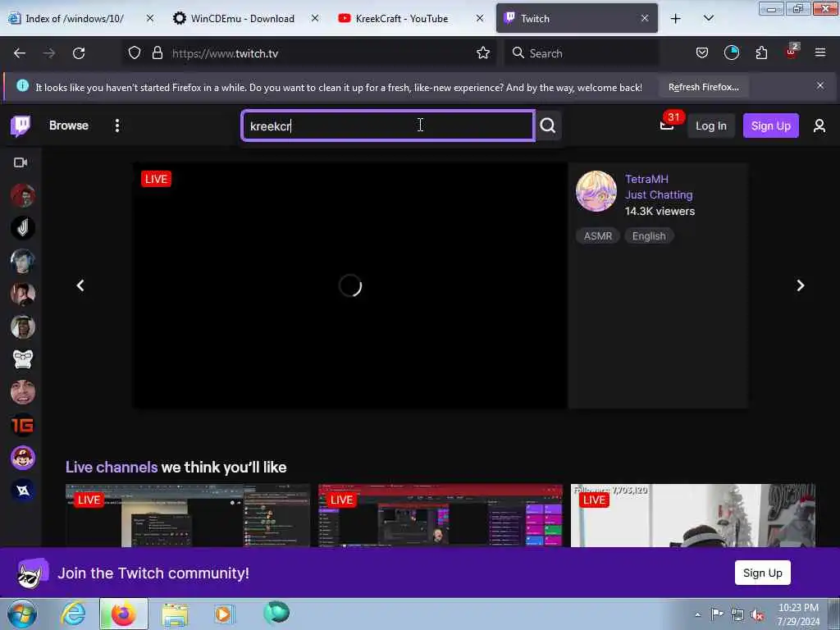Open the Twitch user profile icon
This screenshot has width=840, height=630.
(x=819, y=126)
